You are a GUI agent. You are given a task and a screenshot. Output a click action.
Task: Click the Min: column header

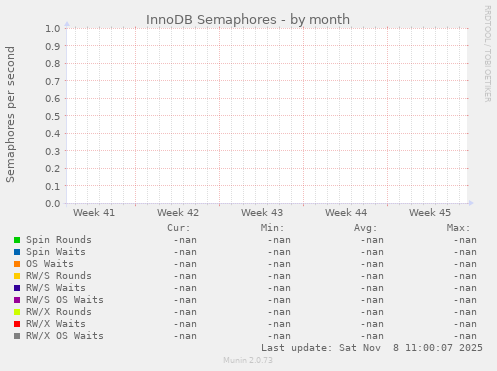tap(272, 228)
